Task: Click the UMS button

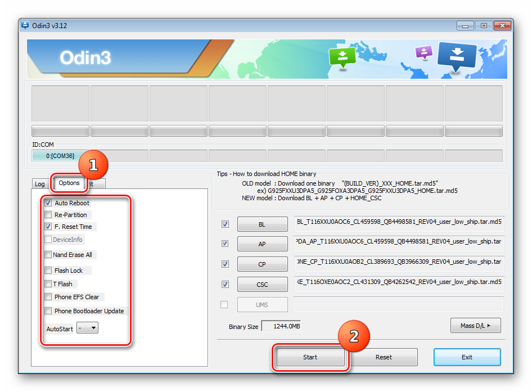Action: pyautogui.click(x=262, y=305)
